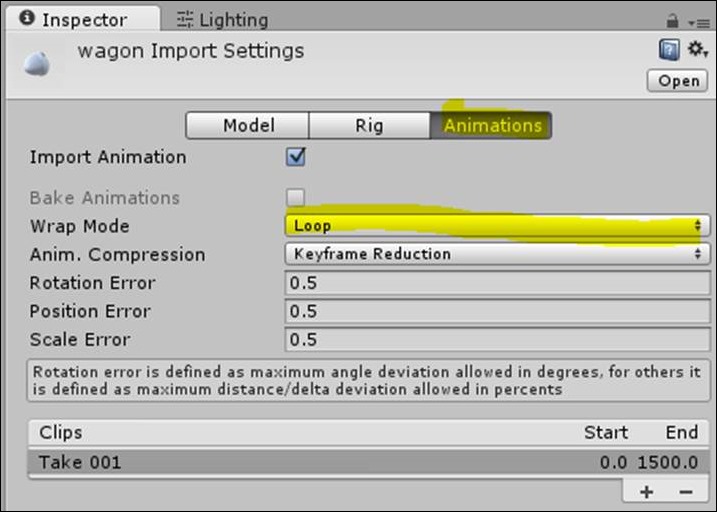717x512 pixels.
Task: Select the Take 001 clip row
Action: pyautogui.click(x=369, y=462)
